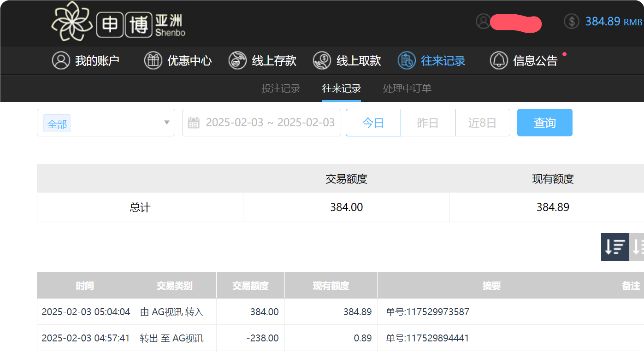Open the 全部 transaction type dropdown
Image resolution: width=644 pixels, height=352 pixels.
[106, 123]
